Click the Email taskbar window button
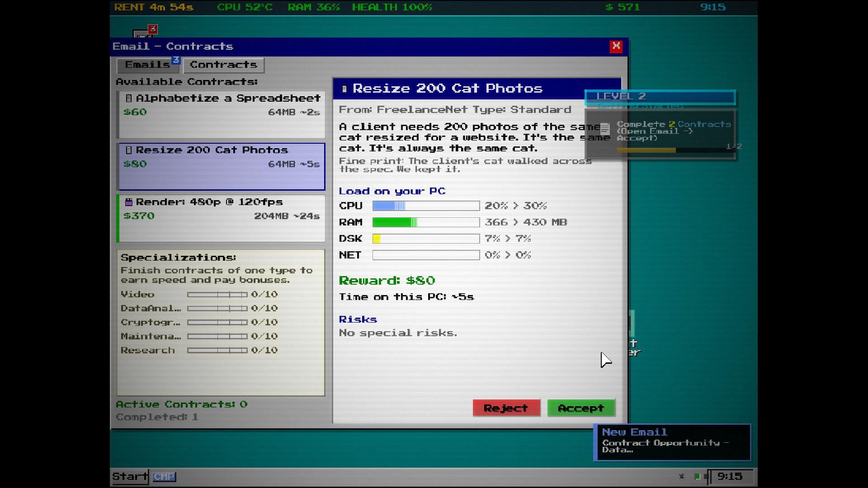868x488 pixels. coord(164,476)
